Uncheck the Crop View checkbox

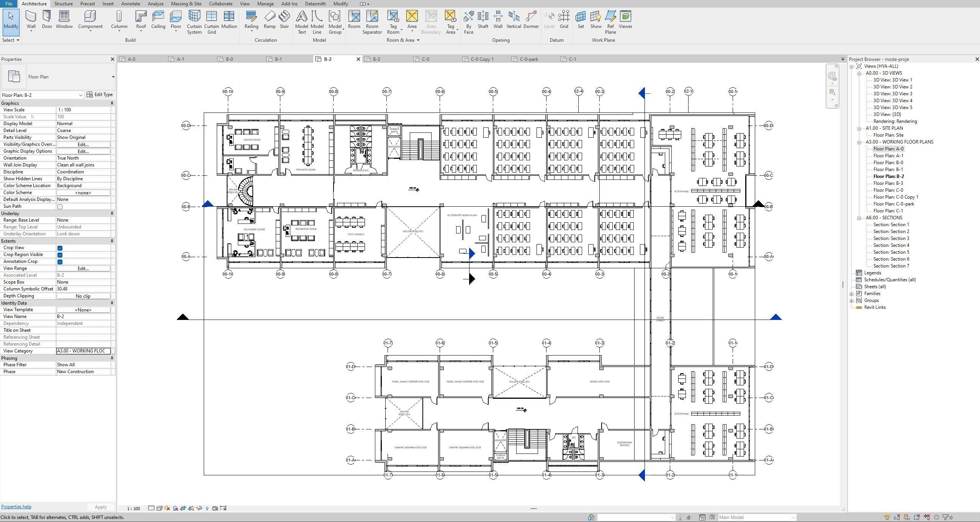pyautogui.click(x=60, y=248)
